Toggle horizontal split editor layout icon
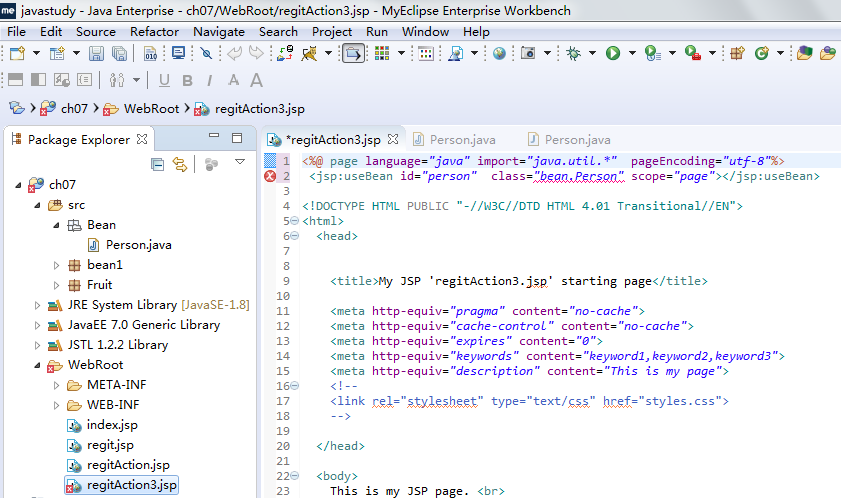Viewport: 841px width, 498px height. click(x=16, y=80)
